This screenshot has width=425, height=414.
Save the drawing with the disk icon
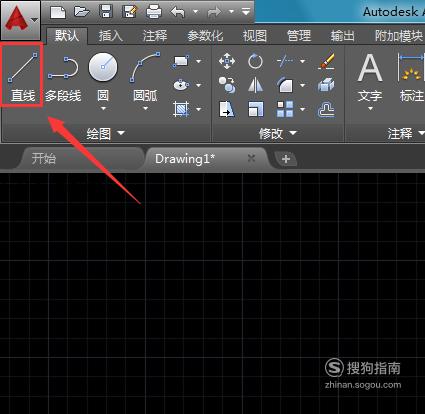[x=106, y=12]
